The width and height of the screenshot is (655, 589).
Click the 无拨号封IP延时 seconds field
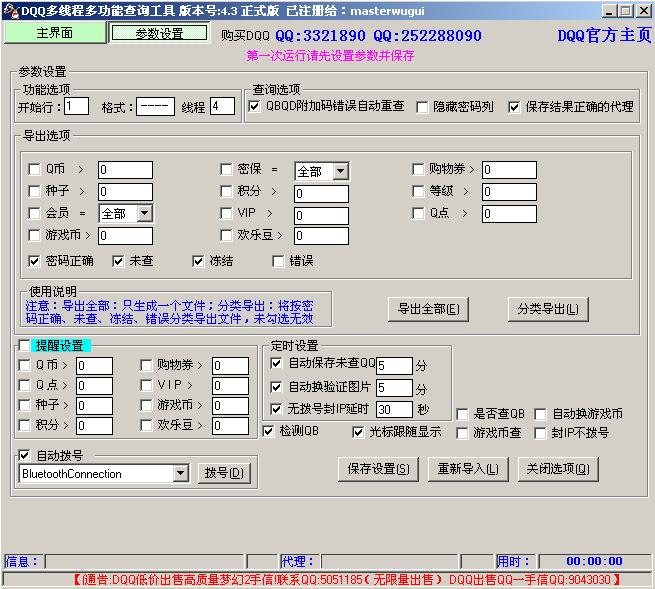[394, 409]
